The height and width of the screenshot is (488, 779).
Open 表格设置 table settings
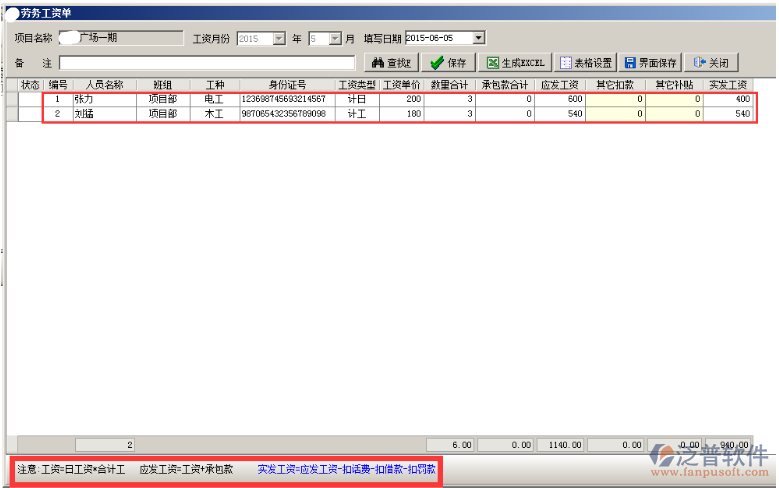(586, 63)
